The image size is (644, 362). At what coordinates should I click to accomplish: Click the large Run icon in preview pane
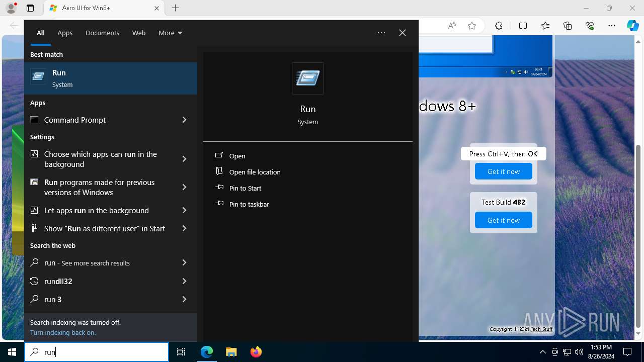(x=308, y=78)
